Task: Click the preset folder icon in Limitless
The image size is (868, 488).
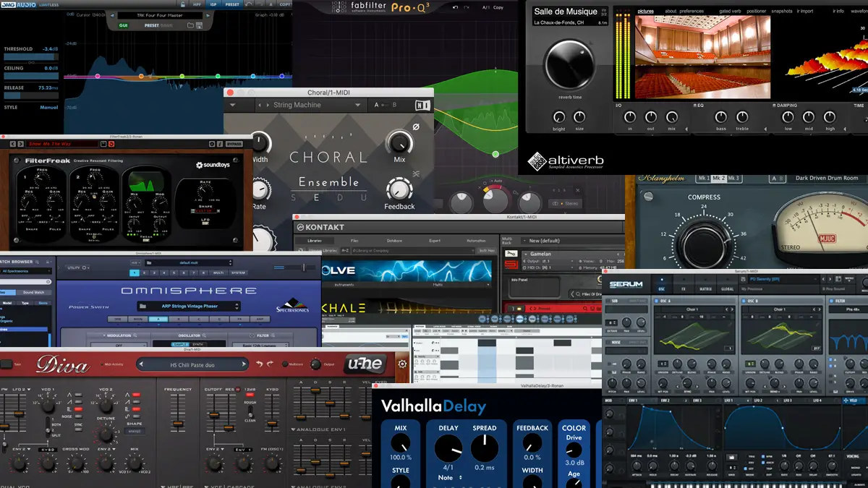Action: pyautogui.click(x=192, y=25)
